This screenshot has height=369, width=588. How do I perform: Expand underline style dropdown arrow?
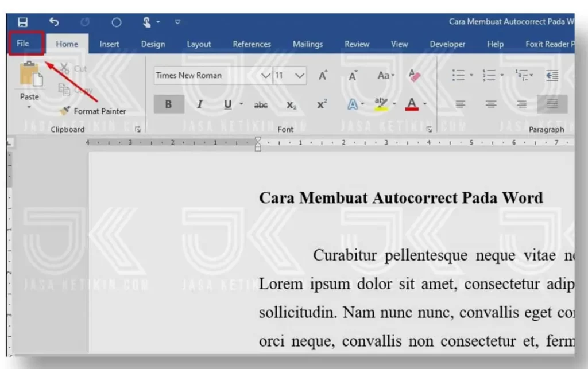point(242,104)
